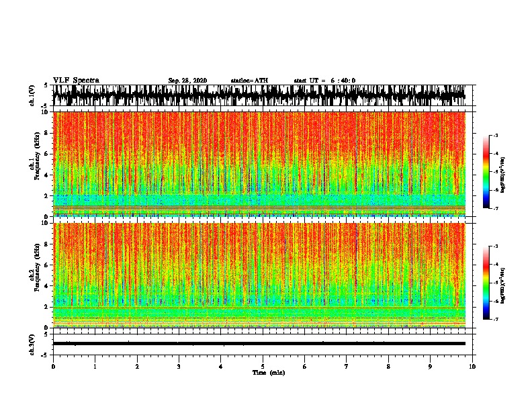Click time axis tick label '3'
Screen dimensions: 532x411
[x=179, y=367]
